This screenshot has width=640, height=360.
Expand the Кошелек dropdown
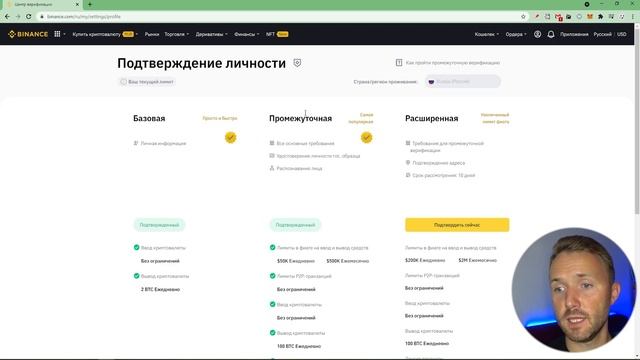tap(487, 34)
